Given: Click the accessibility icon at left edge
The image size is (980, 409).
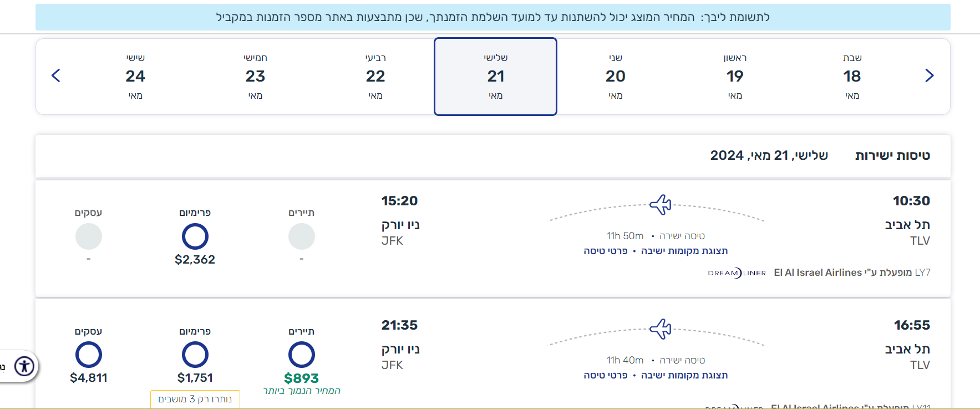Looking at the screenshot, I should [x=24, y=366].
